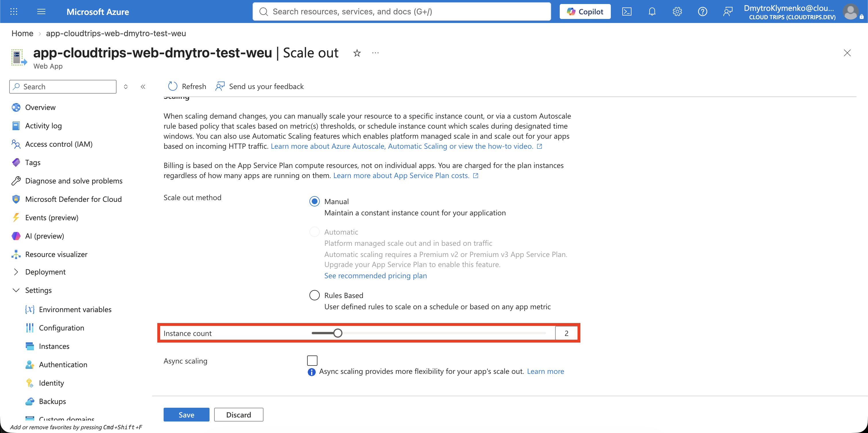The image size is (868, 433).
Task: Open Activity log menu item
Action: tap(43, 126)
